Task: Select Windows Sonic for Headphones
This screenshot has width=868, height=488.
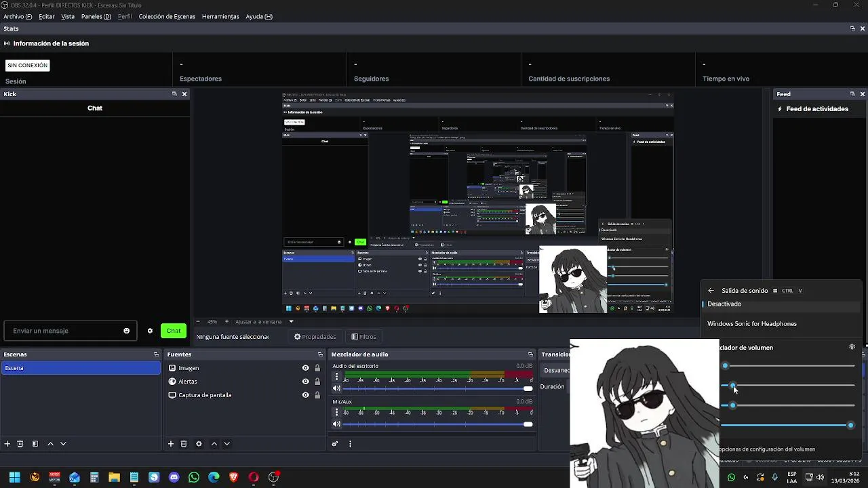Action: pyautogui.click(x=752, y=324)
